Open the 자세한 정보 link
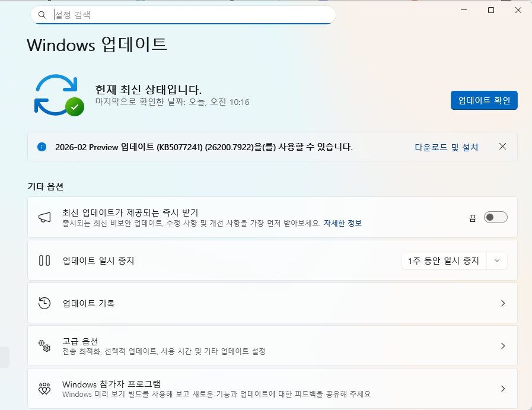Viewport: 532px width, 410px height. pos(343,223)
